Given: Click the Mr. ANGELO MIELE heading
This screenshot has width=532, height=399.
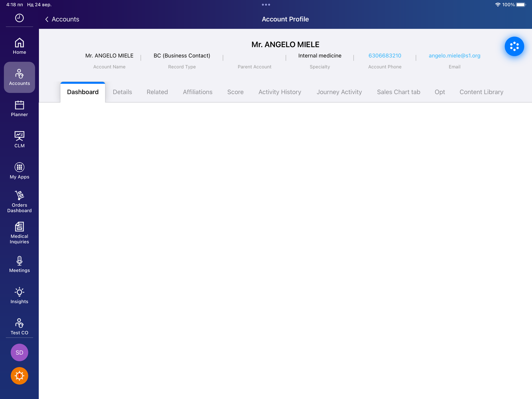Looking at the screenshot, I should tap(285, 44).
